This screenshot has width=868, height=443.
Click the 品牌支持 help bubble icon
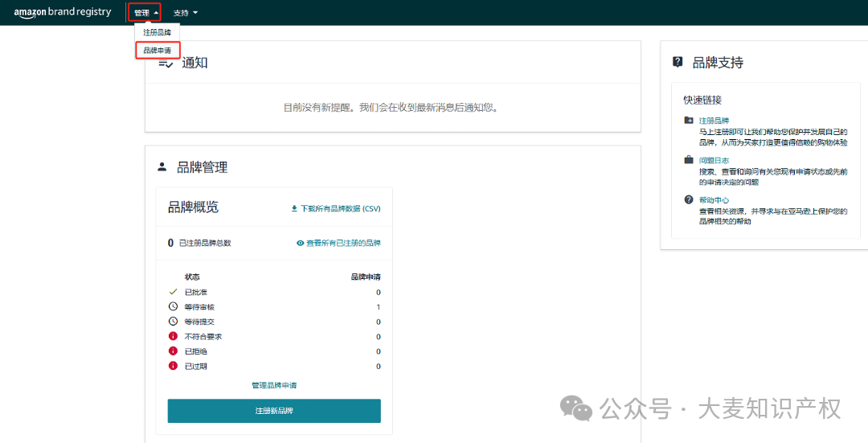click(678, 62)
